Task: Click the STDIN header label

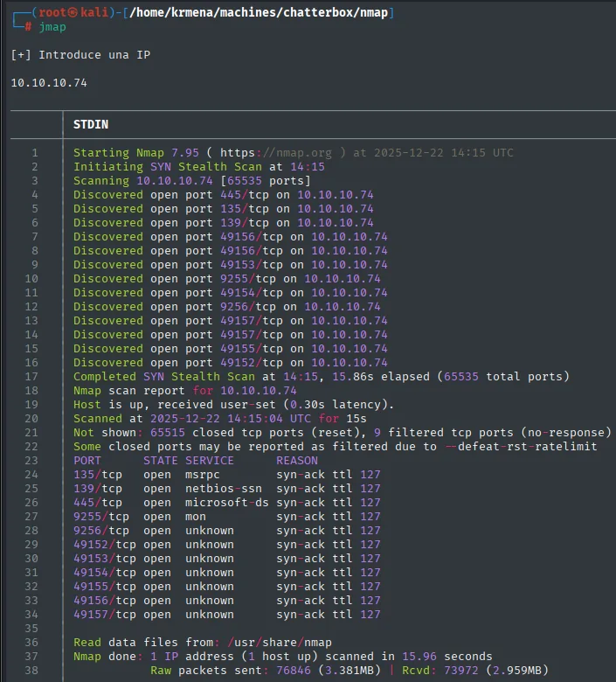Action: [90, 124]
